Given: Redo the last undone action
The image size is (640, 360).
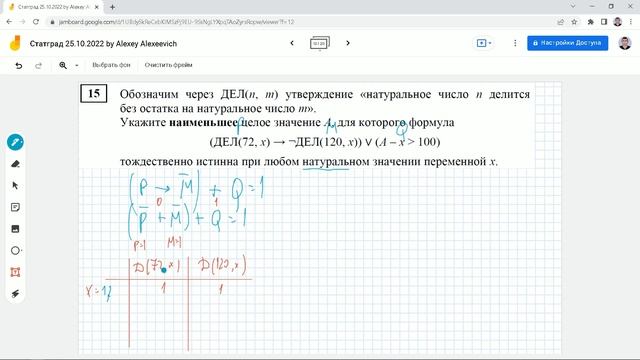Looking at the screenshot, I should (x=38, y=65).
